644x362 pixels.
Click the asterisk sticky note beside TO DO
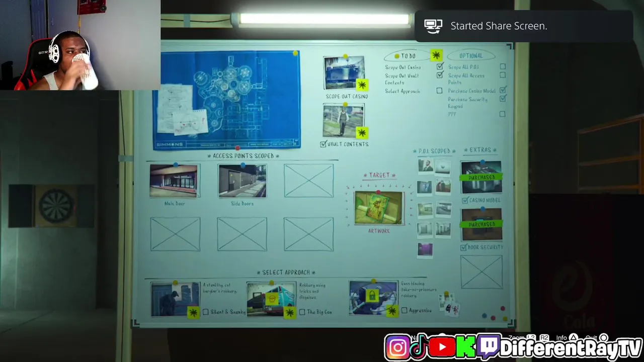[x=436, y=55]
